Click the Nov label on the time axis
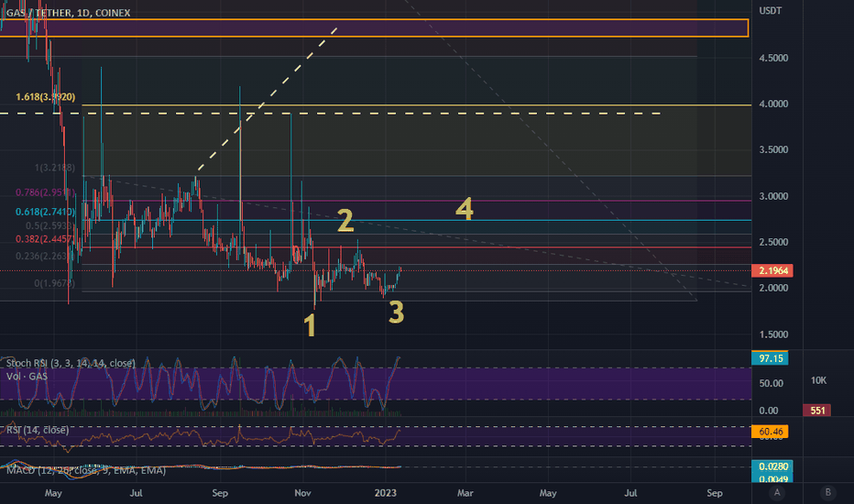Image resolution: width=854 pixels, height=504 pixels. tap(302, 493)
